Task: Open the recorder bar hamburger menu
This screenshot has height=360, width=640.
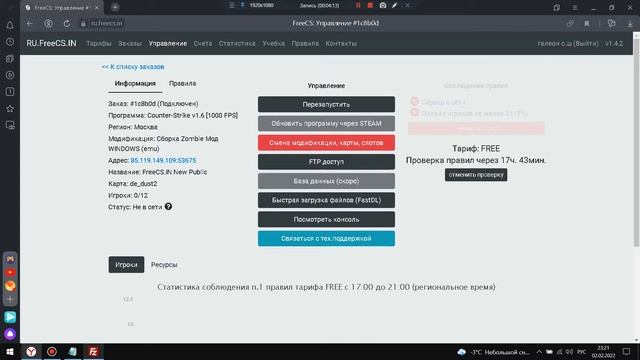Action: click(231, 5)
